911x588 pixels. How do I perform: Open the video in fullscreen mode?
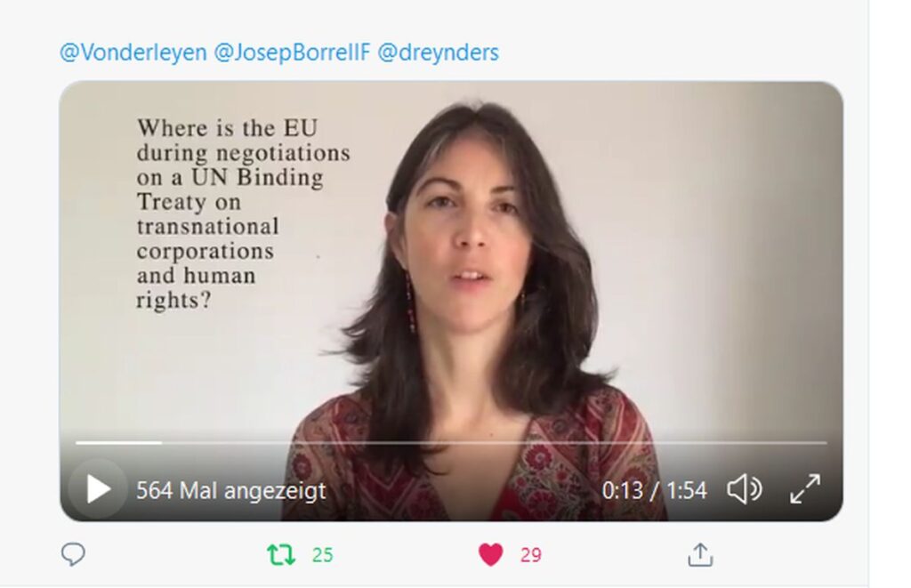click(805, 489)
